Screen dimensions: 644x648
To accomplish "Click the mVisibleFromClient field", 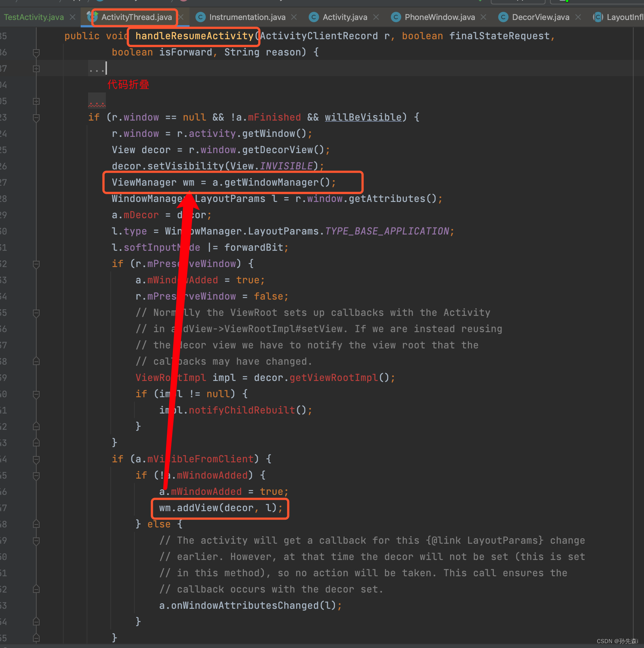I will pyautogui.click(x=200, y=459).
